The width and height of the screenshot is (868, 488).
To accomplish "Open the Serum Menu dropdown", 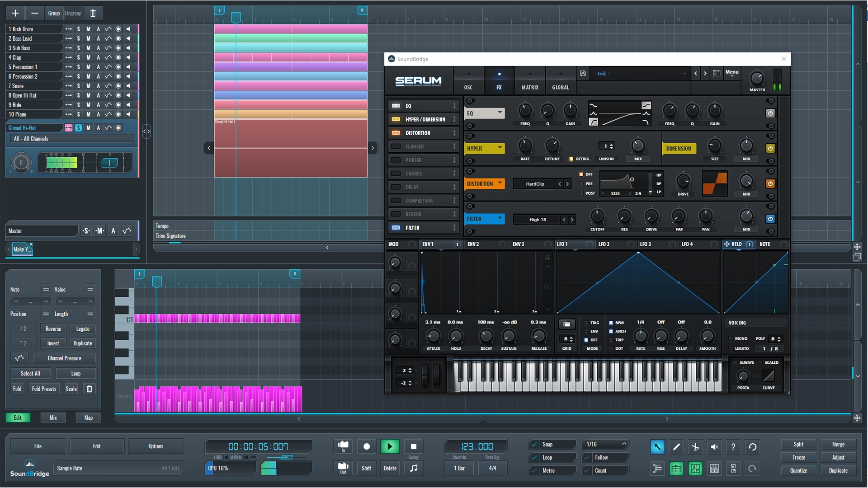I will [x=731, y=73].
